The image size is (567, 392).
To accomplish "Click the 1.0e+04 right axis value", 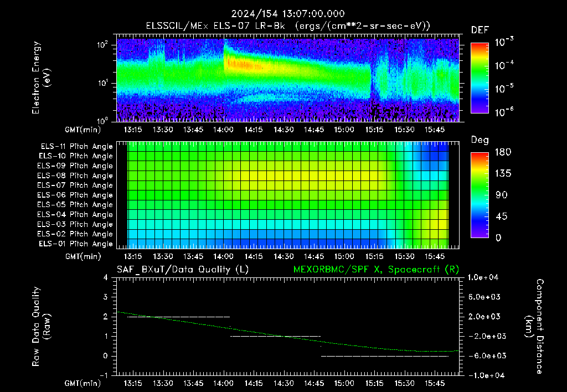I will (483, 277).
